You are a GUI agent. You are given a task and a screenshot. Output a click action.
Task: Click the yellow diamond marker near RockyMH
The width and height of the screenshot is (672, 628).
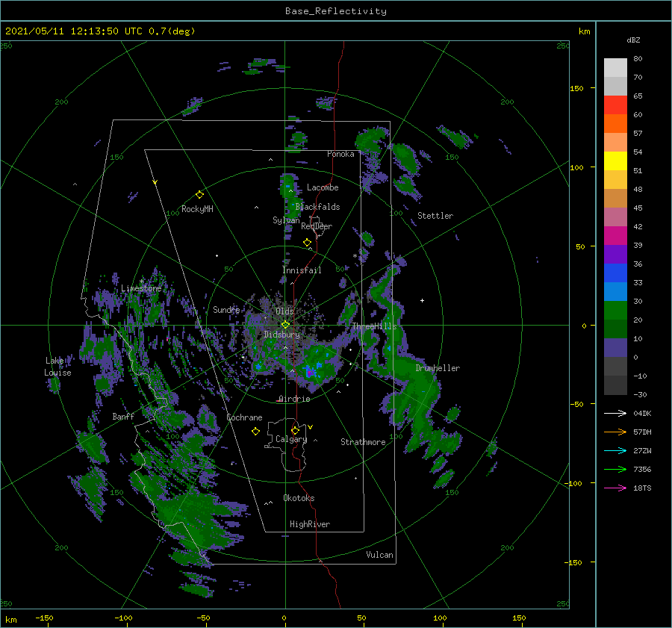pos(199,195)
